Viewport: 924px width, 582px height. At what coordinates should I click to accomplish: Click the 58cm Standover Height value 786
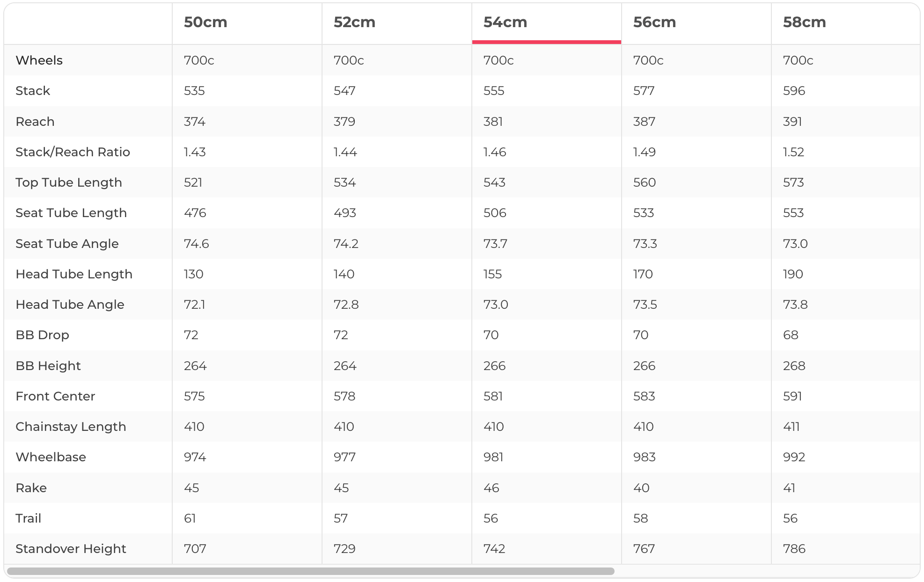coord(794,549)
